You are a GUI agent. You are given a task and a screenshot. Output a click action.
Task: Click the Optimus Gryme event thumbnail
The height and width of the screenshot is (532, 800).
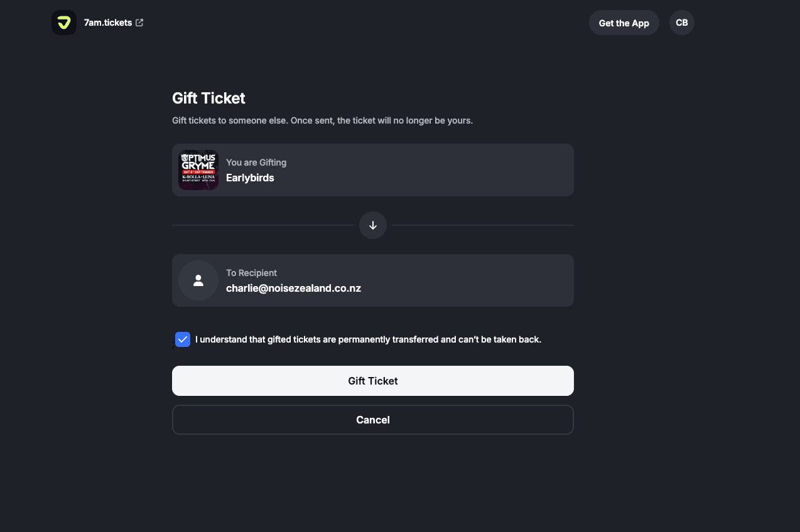tap(198, 170)
